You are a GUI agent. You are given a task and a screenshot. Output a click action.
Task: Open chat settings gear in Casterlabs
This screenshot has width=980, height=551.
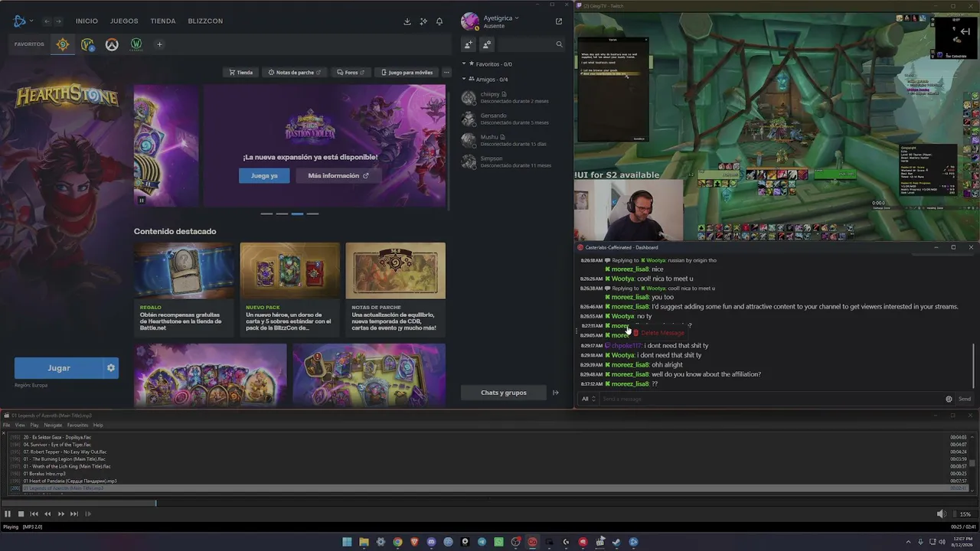(x=949, y=399)
